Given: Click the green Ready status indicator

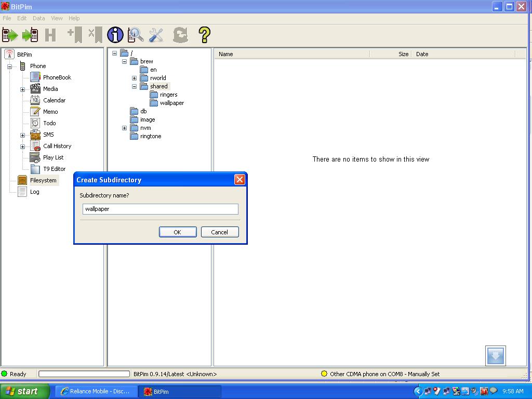Looking at the screenshot, I should tap(4, 374).
